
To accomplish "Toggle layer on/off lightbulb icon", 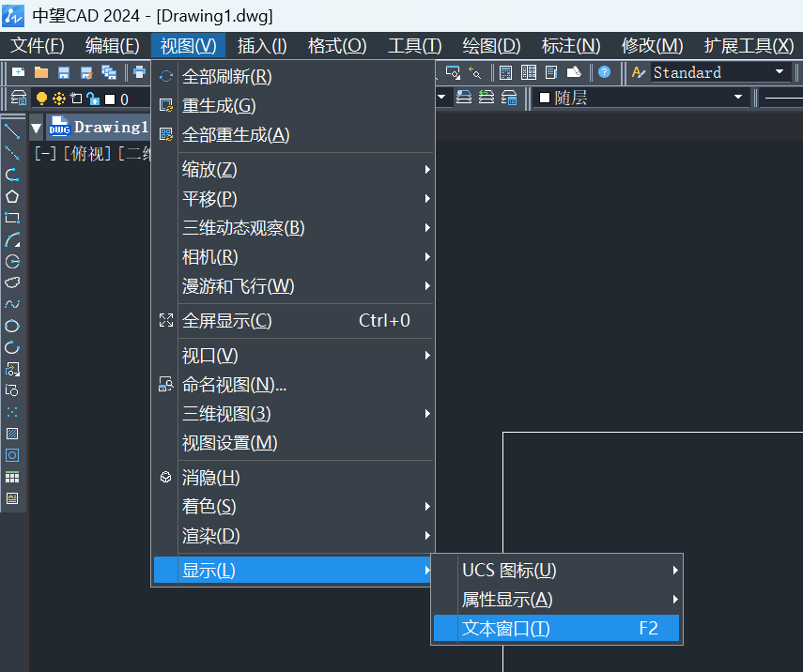I will pyautogui.click(x=41, y=99).
